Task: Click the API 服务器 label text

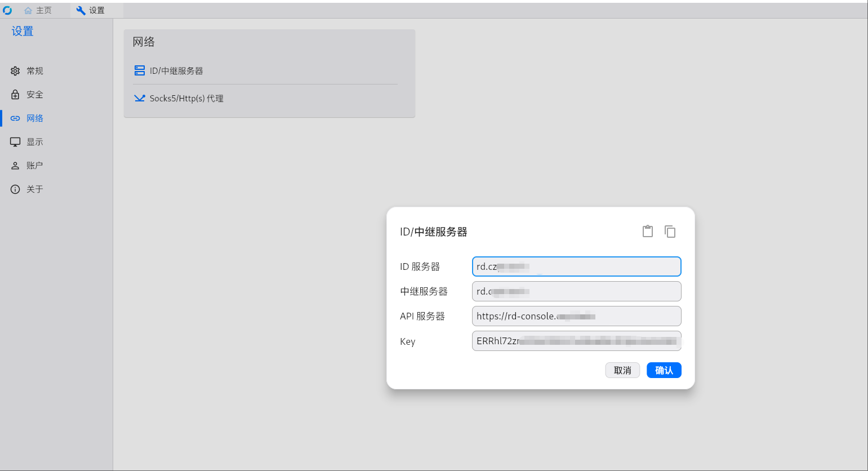Action: [422, 316]
